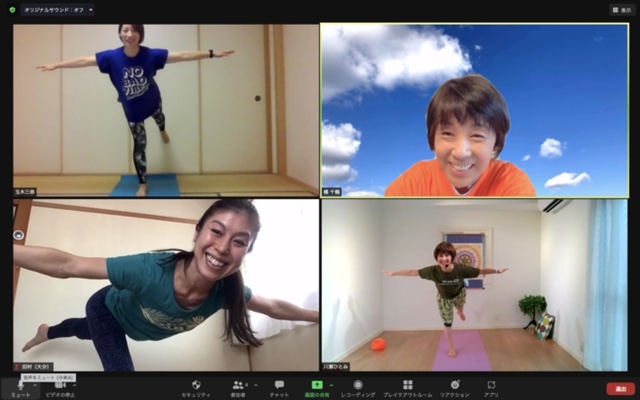Open ブレイクアウトルーム breakout rooms

tap(407, 388)
